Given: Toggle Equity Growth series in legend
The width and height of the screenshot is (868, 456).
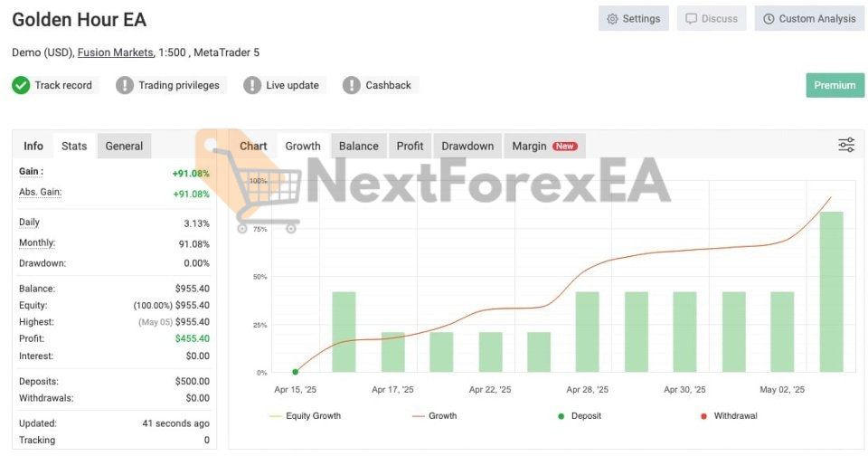Looking at the screenshot, I should 305,416.
